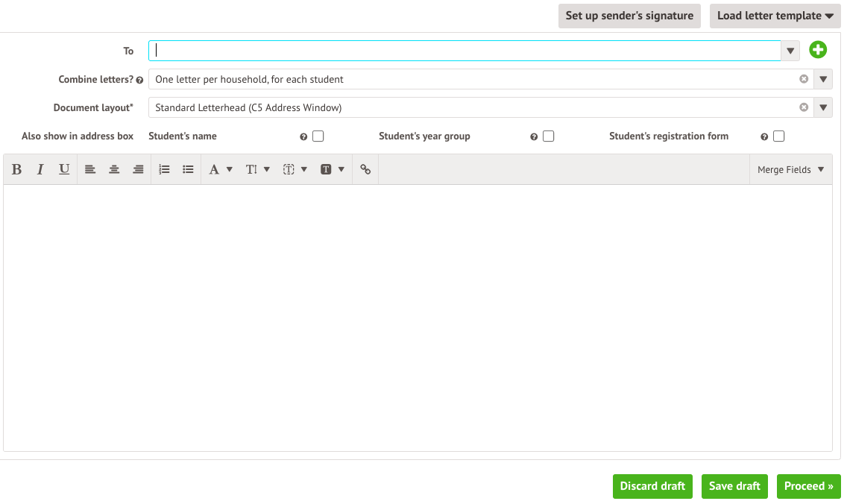Open text color menu (outlined T icon)
Viewport: 847px width, 504px height.
pos(295,170)
